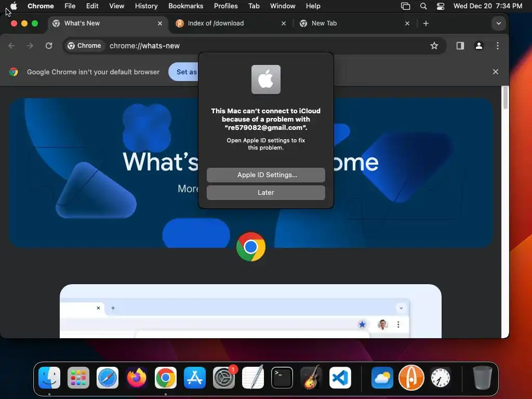Open the History menu

[x=146, y=6]
